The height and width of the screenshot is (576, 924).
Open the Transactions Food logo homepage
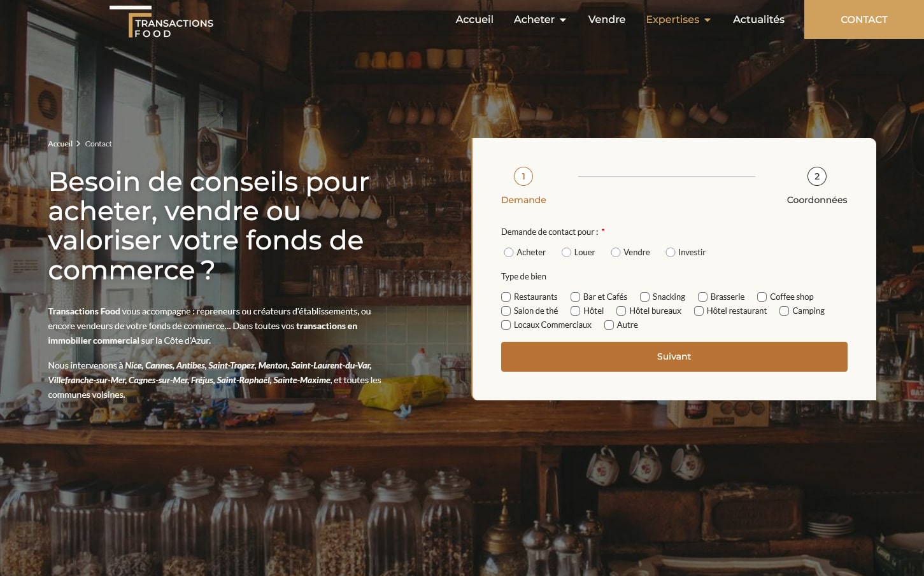[x=162, y=22]
